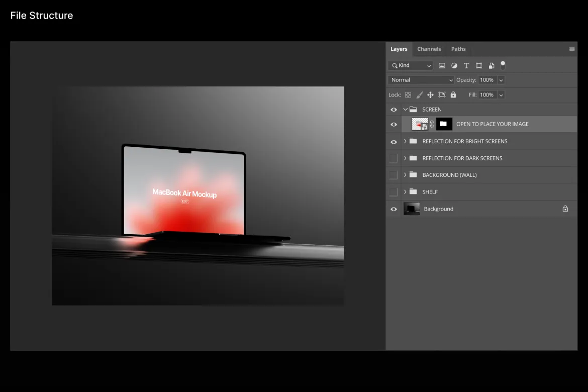Viewport: 588px width, 392px height.
Task: Switch to the Paths tab
Action: [458, 49]
